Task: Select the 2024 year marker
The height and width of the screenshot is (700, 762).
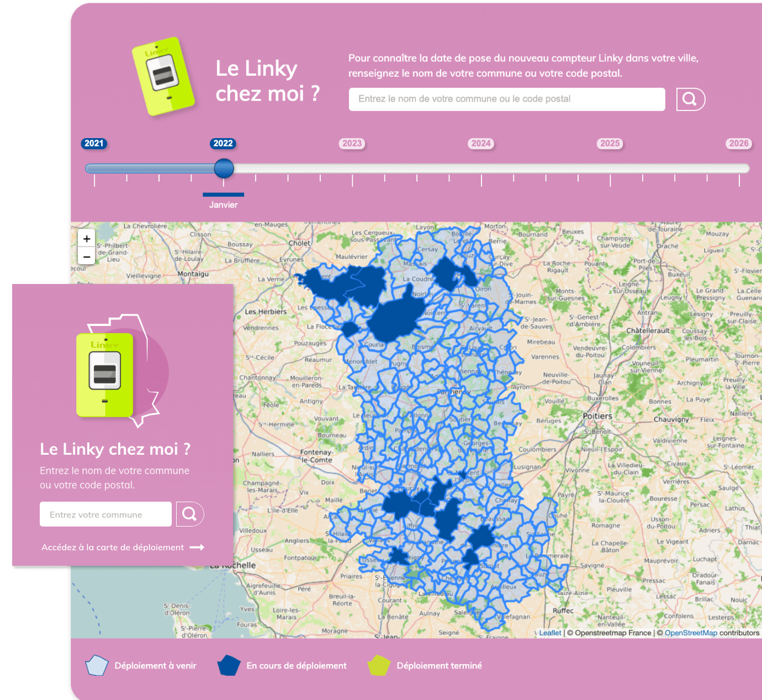Action: pyautogui.click(x=481, y=144)
